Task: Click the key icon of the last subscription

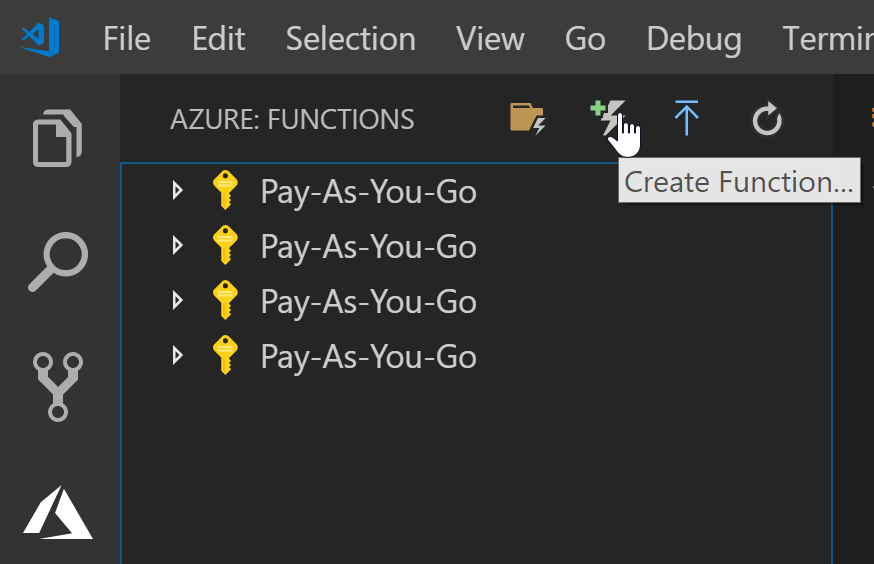Action: pyautogui.click(x=225, y=354)
